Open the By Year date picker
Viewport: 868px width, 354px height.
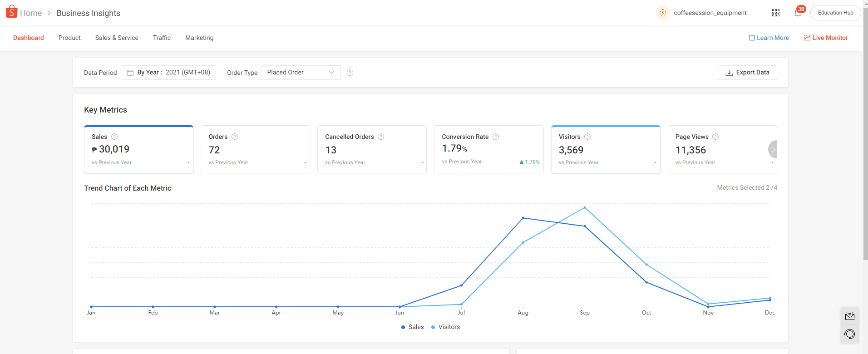pyautogui.click(x=168, y=73)
